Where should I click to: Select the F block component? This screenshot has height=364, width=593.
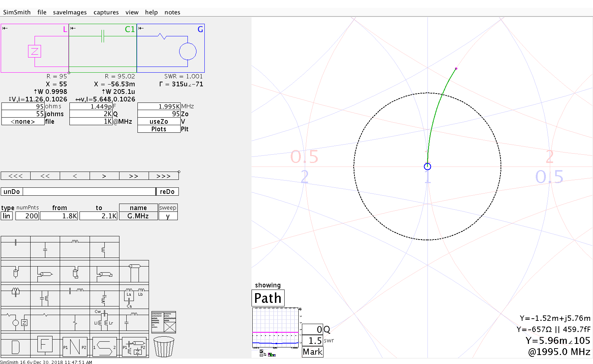tap(45, 346)
